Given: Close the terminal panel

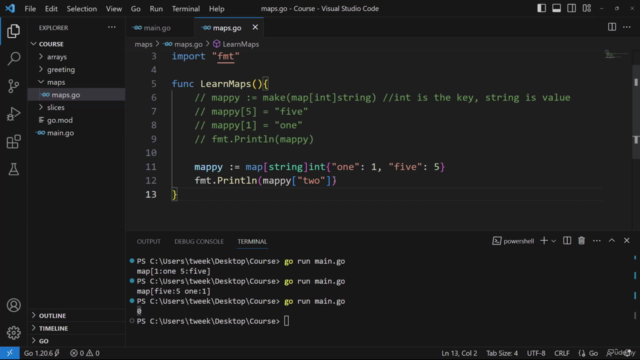Looking at the screenshot, I should pos(627,241).
